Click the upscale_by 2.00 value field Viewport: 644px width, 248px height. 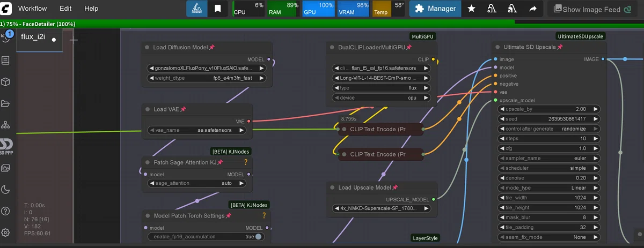click(548, 109)
